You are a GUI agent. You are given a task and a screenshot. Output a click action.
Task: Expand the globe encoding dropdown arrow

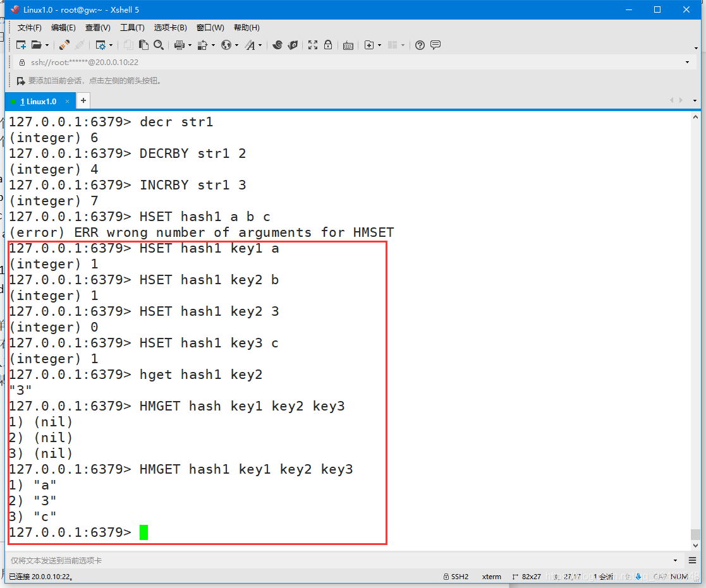pyautogui.click(x=236, y=45)
